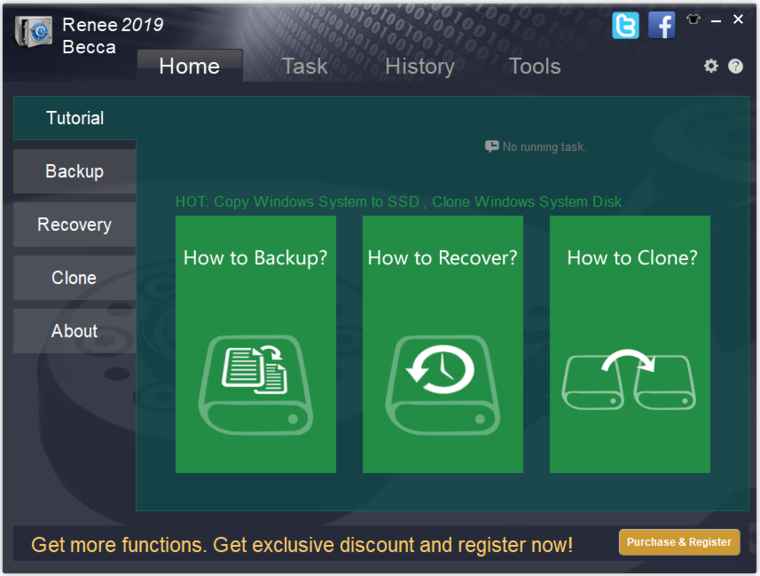Click the No running task status text
Viewport: 760px width, 576px height.
pos(544,146)
